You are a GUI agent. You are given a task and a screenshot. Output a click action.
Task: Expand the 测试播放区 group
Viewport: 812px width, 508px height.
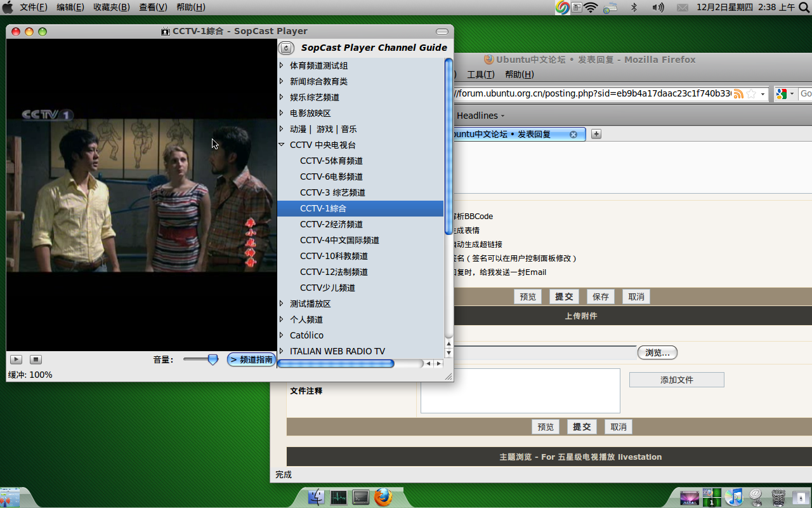[282, 304]
